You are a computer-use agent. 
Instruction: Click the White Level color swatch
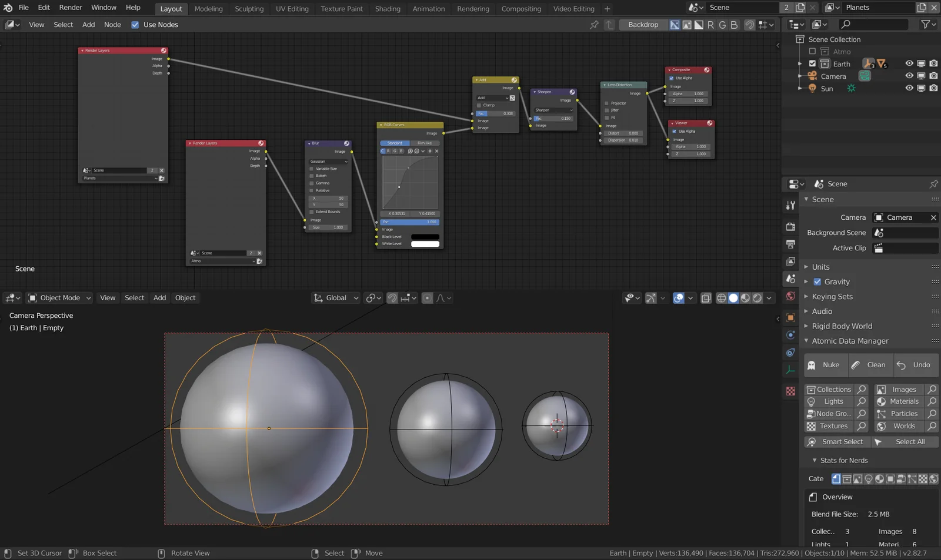point(425,244)
